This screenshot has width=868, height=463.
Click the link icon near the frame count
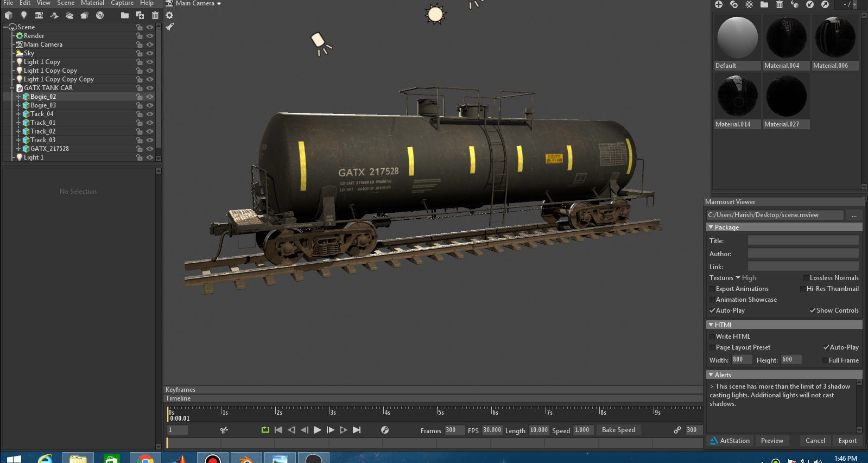pos(677,430)
